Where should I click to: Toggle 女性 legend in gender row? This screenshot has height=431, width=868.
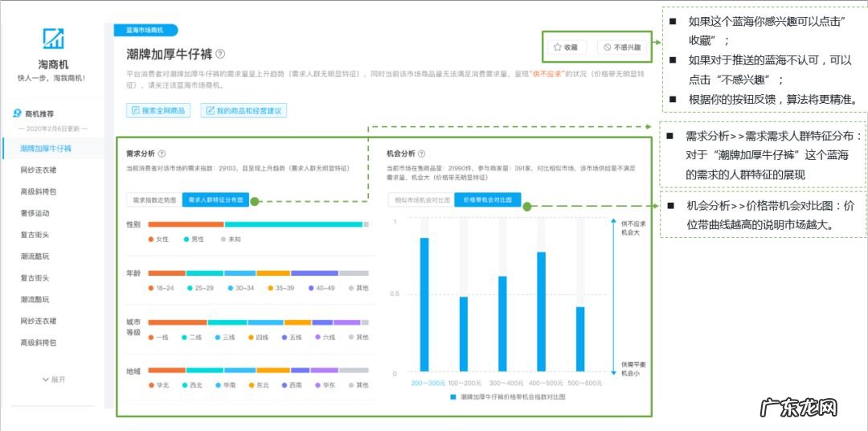coord(158,240)
